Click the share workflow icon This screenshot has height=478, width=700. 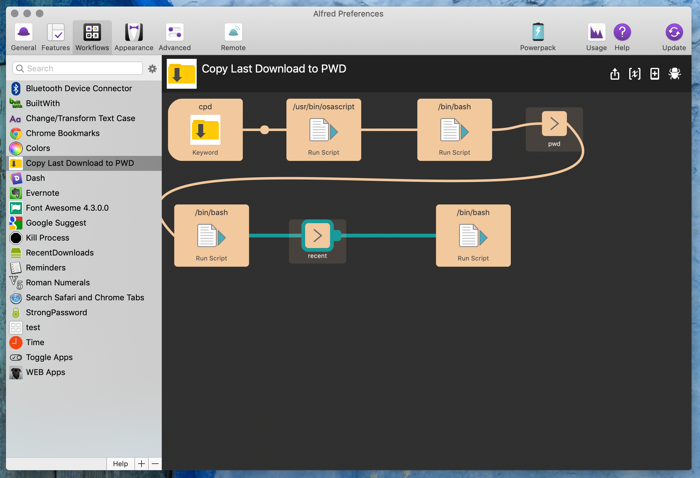click(615, 74)
